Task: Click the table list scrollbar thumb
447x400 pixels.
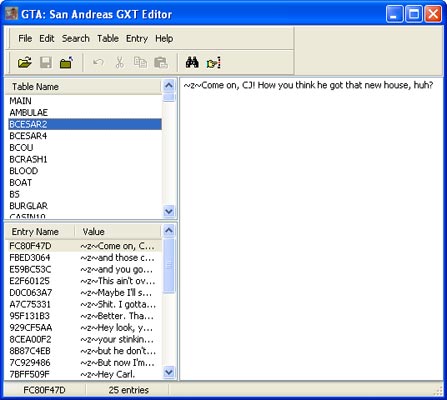Action: tap(169, 97)
